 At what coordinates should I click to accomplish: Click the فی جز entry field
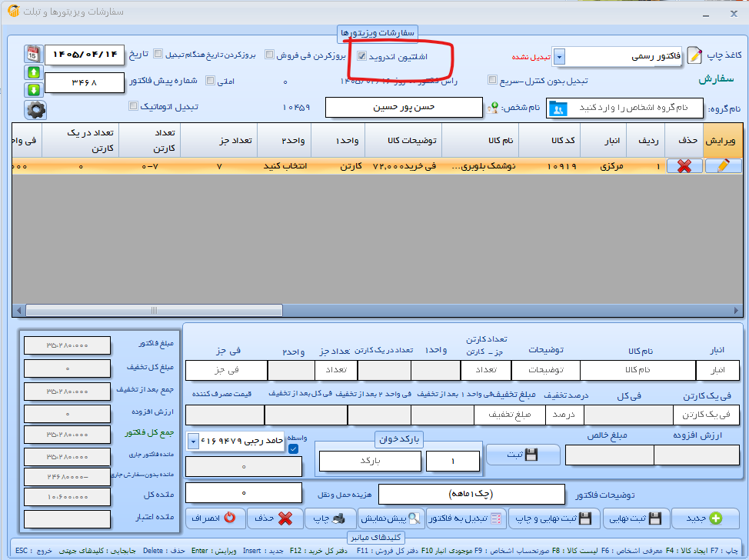click(226, 370)
